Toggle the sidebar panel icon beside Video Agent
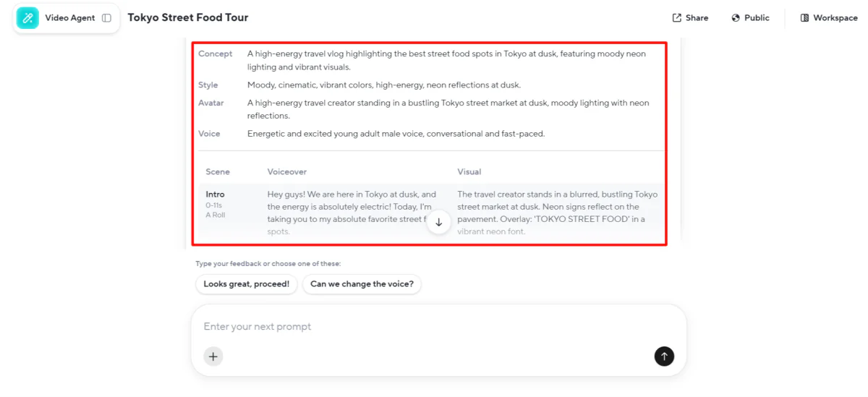 tap(106, 18)
